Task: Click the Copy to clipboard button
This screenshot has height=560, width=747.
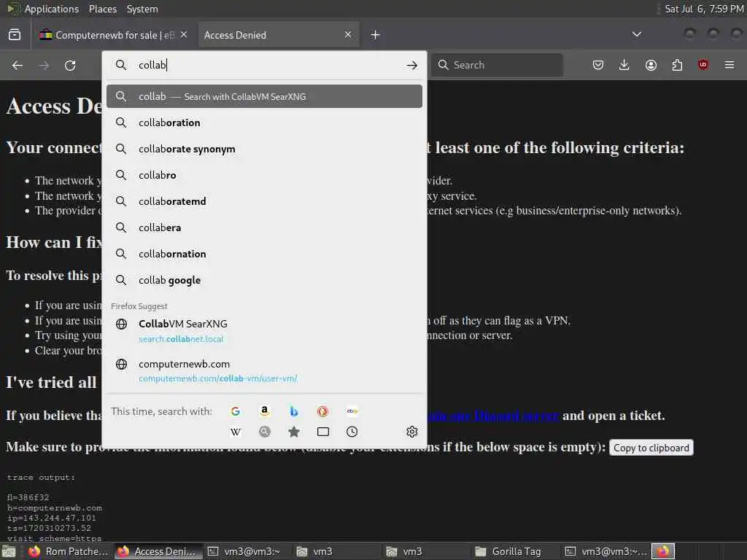Action: (x=651, y=448)
